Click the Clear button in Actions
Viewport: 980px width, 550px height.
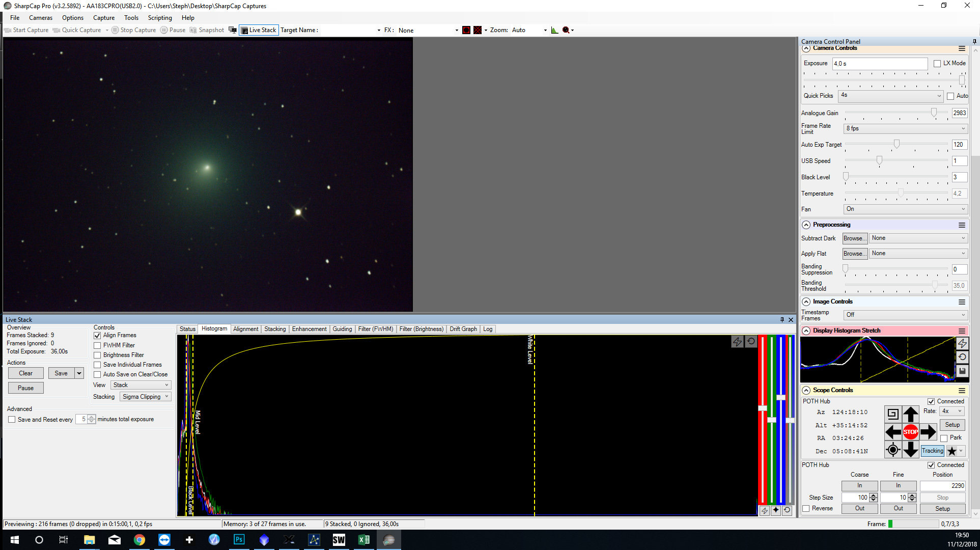25,373
